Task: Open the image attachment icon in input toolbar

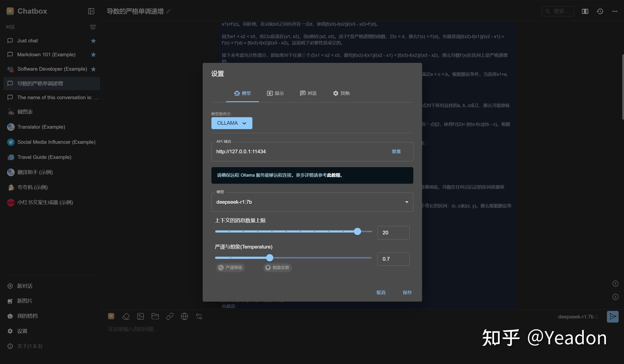Action: click(x=140, y=316)
